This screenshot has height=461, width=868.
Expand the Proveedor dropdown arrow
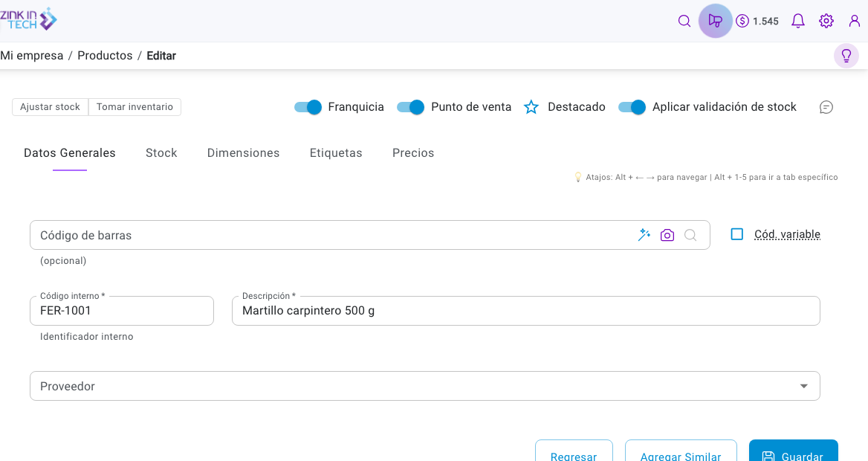(x=803, y=386)
